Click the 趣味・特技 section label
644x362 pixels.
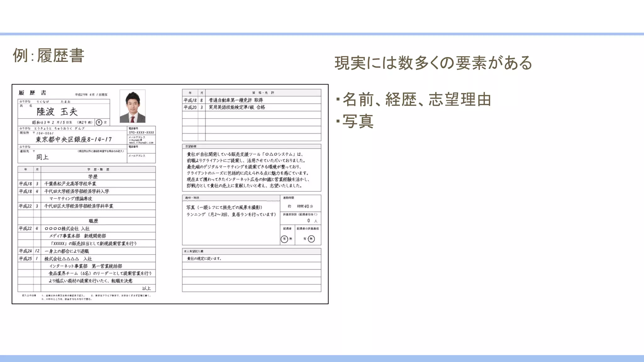coord(192,198)
